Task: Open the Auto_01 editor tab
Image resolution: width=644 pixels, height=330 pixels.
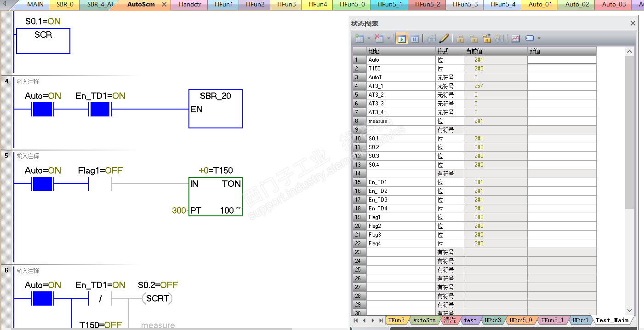Action: click(540, 4)
